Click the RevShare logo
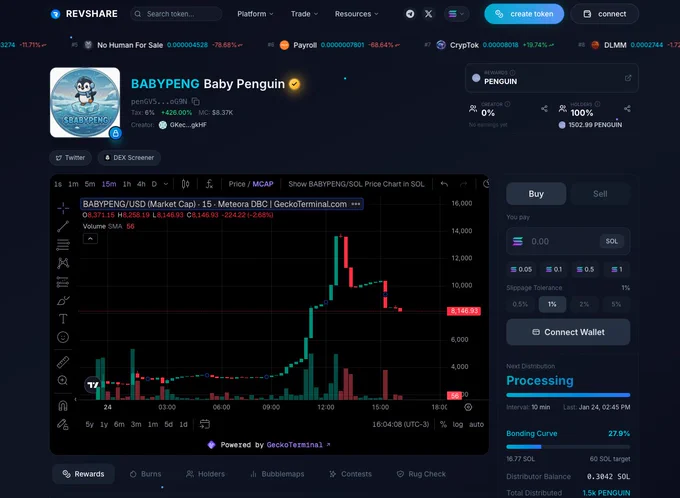The height and width of the screenshot is (498, 680). tap(84, 14)
